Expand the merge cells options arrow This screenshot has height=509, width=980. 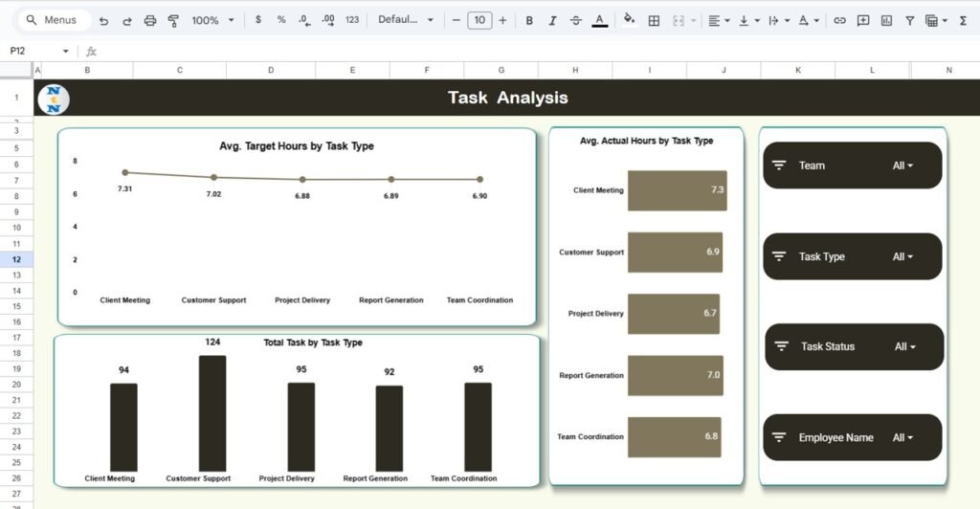pos(693,21)
